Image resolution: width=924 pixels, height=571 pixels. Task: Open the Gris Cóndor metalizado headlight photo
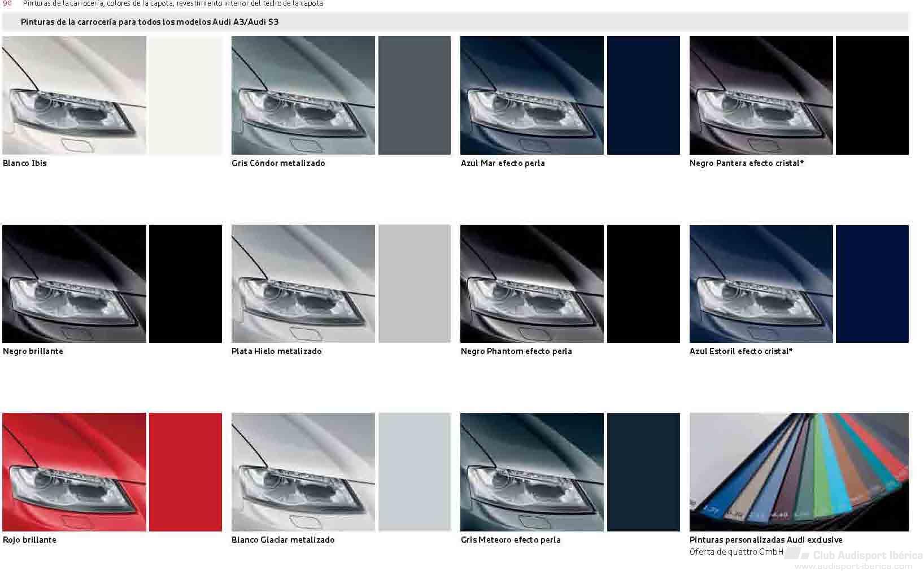pyautogui.click(x=303, y=95)
